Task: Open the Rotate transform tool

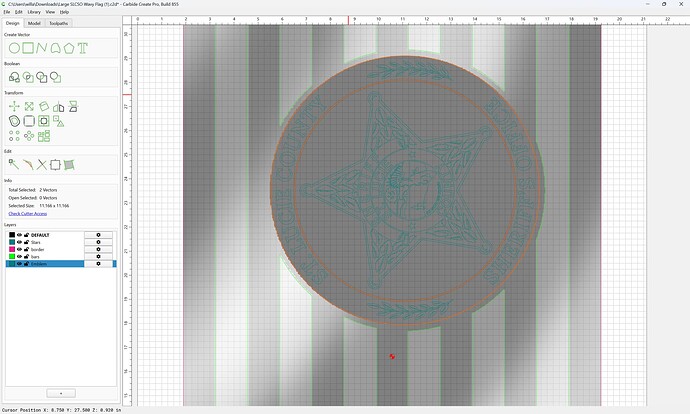Action: click(44, 106)
